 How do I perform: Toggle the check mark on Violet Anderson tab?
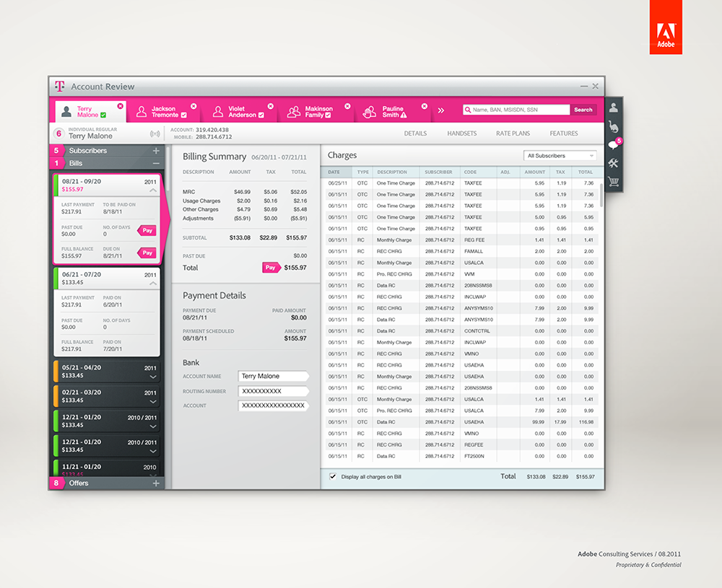click(x=261, y=115)
